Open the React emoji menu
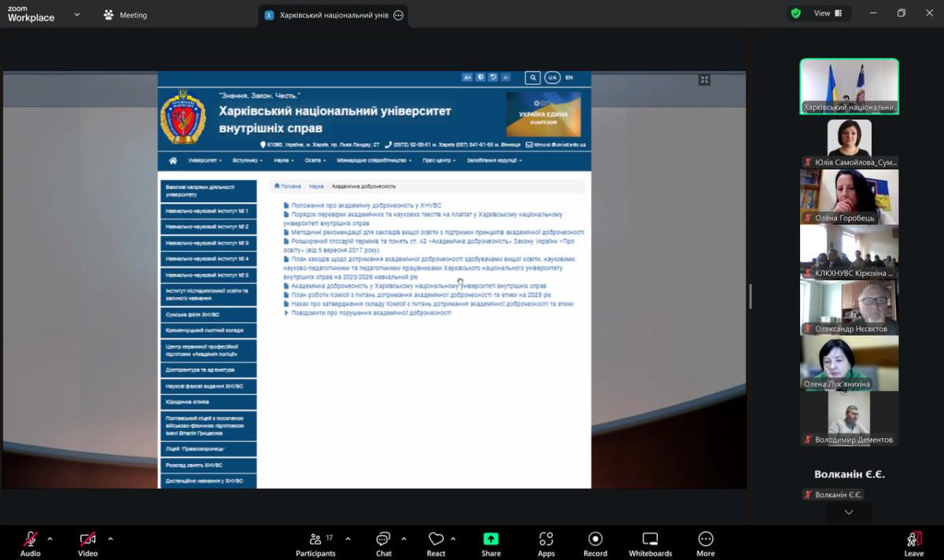The width and height of the screenshot is (944, 560). click(436, 540)
